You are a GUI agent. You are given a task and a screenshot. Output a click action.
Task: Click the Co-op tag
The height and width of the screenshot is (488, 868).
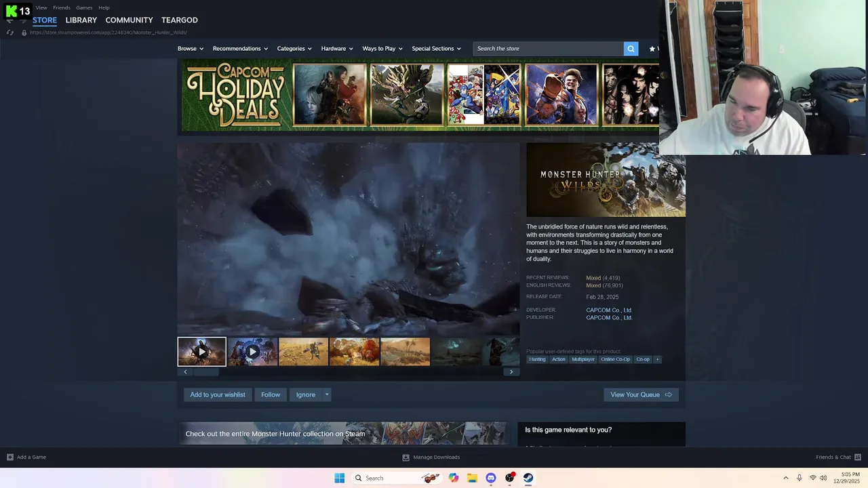pos(643,359)
